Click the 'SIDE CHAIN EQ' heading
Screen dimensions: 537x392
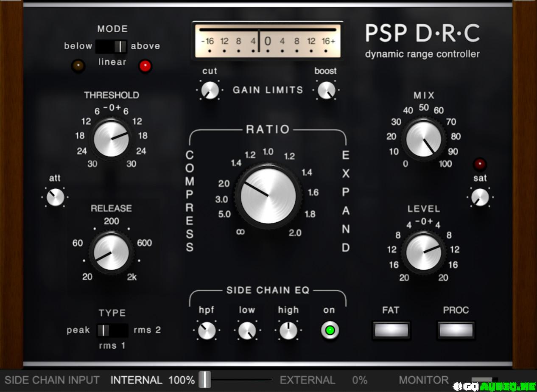coord(268,290)
